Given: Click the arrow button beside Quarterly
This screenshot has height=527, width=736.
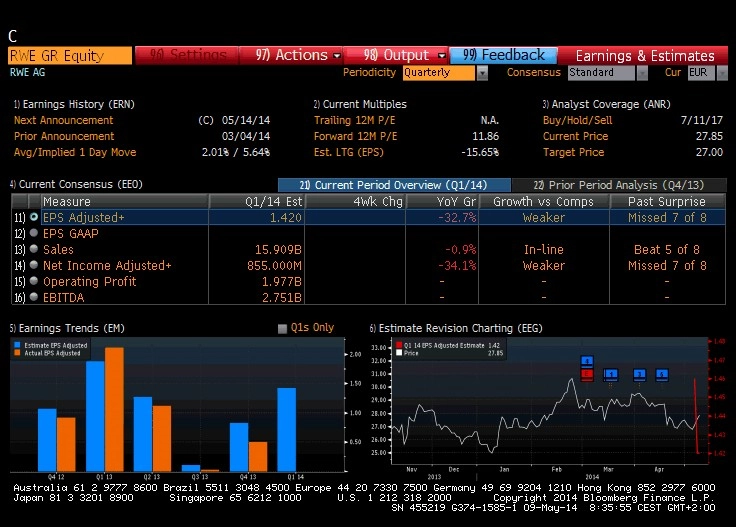Looking at the screenshot, I should [482, 73].
